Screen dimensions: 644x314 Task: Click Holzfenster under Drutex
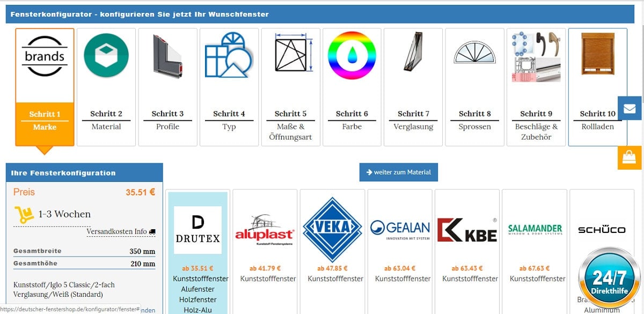coord(199,300)
